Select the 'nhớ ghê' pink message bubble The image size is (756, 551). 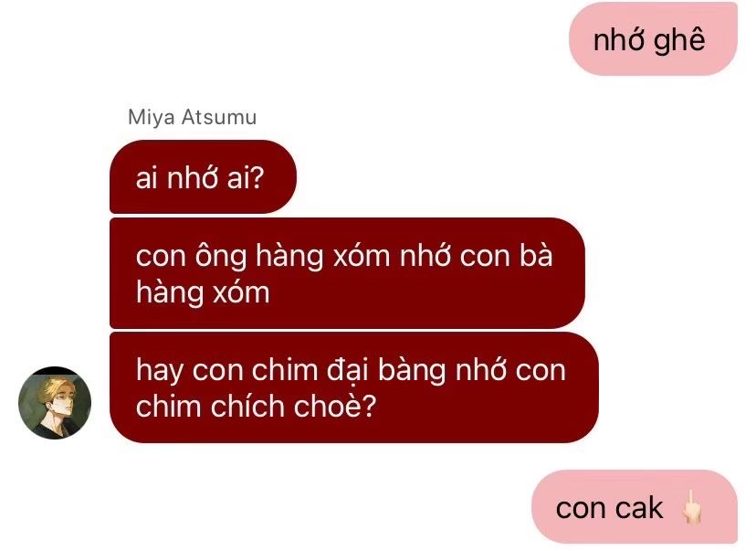[653, 39]
